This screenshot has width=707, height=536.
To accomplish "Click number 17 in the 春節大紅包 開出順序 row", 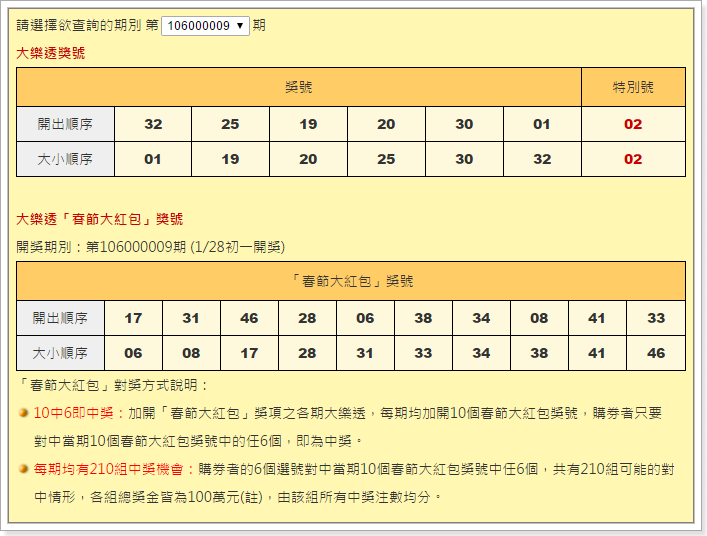I will point(133,318).
